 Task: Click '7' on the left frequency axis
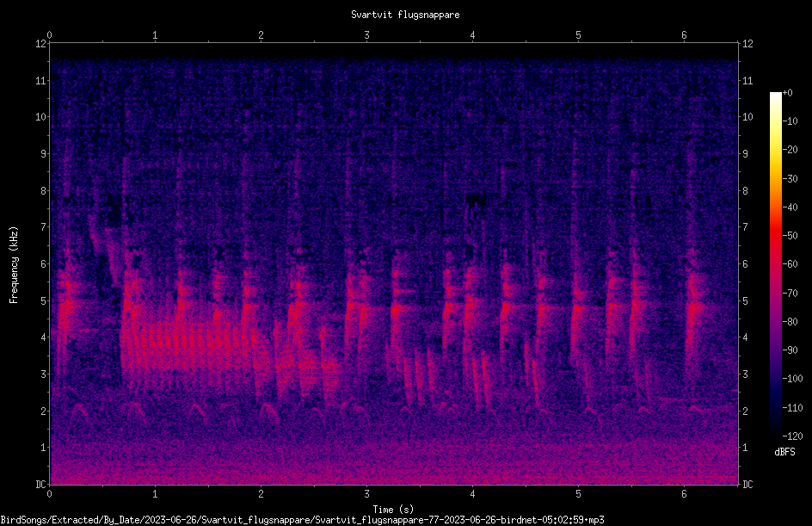(x=43, y=227)
